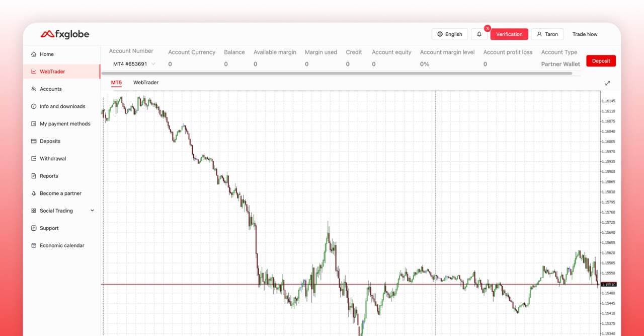
Task: Open Withdrawal page
Action: pos(62,159)
